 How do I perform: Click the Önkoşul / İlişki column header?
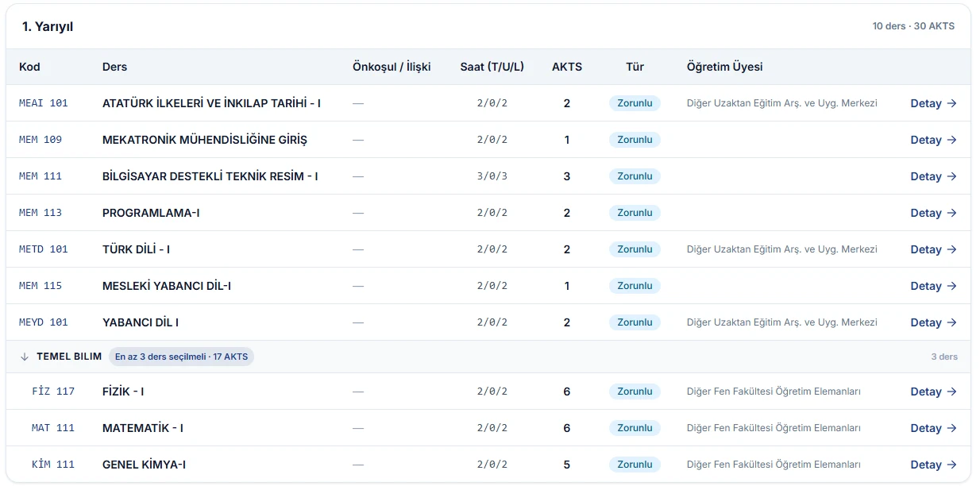392,67
